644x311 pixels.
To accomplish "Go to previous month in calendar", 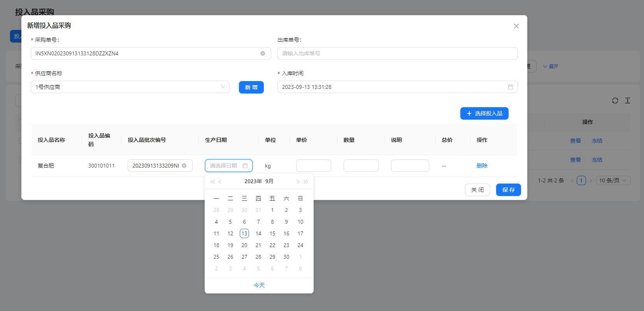I will coord(220,182).
